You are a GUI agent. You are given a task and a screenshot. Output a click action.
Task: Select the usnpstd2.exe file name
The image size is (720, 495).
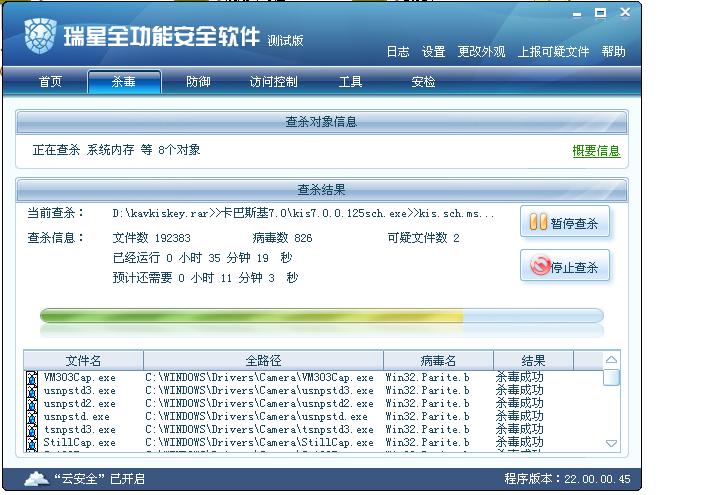click(x=79, y=404)
